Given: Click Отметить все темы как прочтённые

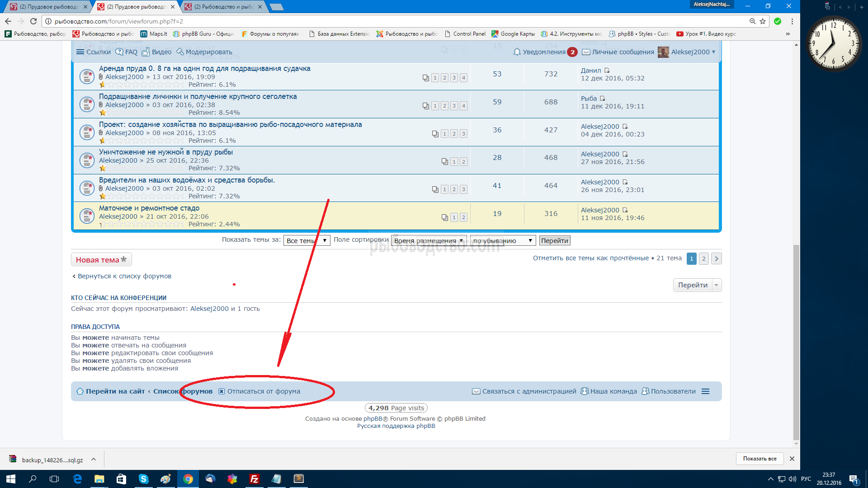Looking at the screenshot, I should (590, 258).
